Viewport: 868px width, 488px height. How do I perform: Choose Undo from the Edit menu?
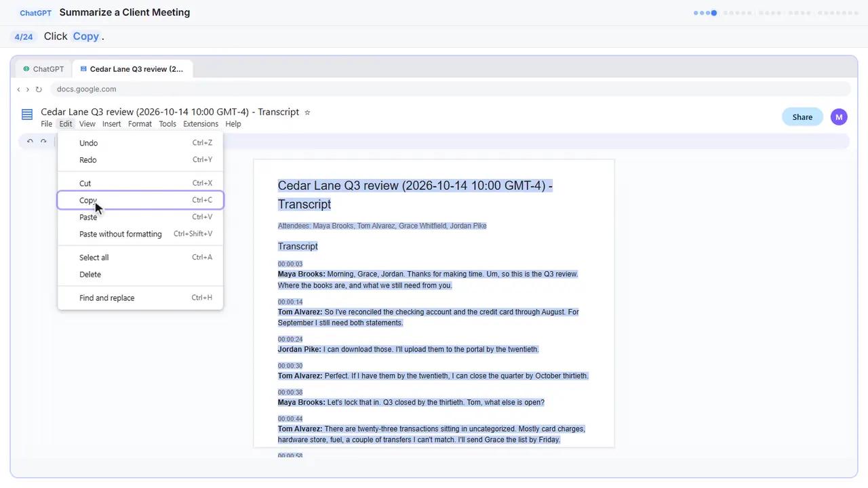point(140,143)
